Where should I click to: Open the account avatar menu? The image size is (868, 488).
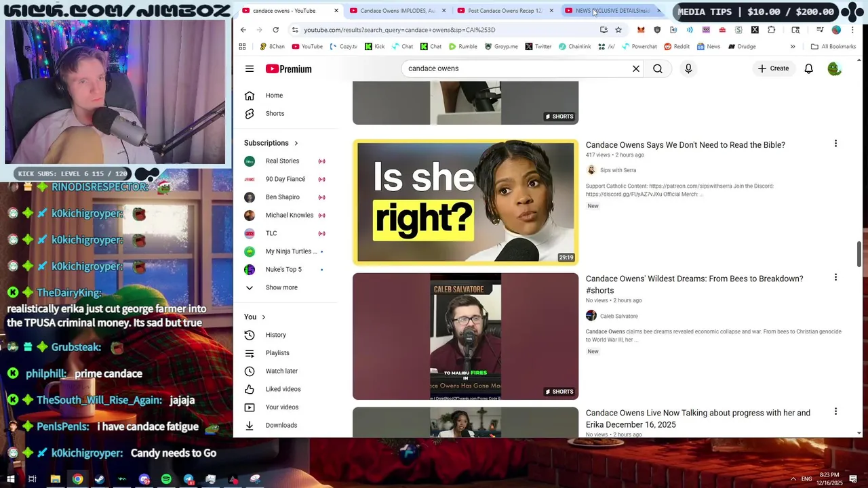pyautogui.click(x=834, y=68)
